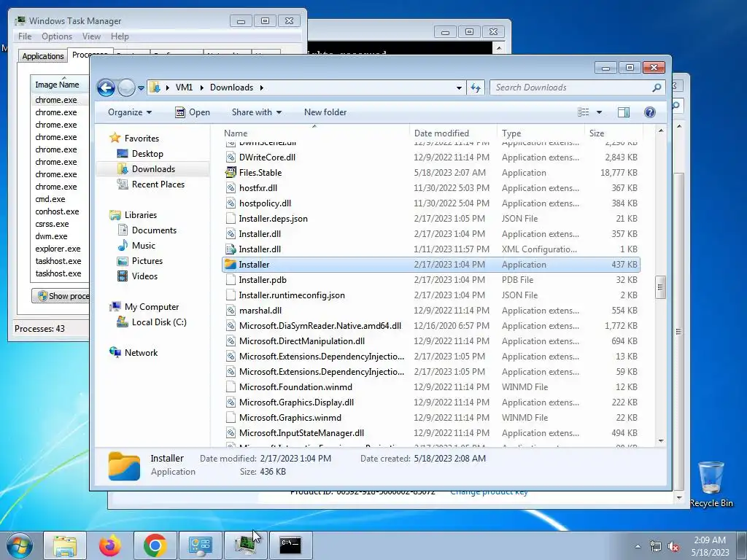The image size is (747, 560).
Task: Sort files by Size column
Action: (597, 133)
